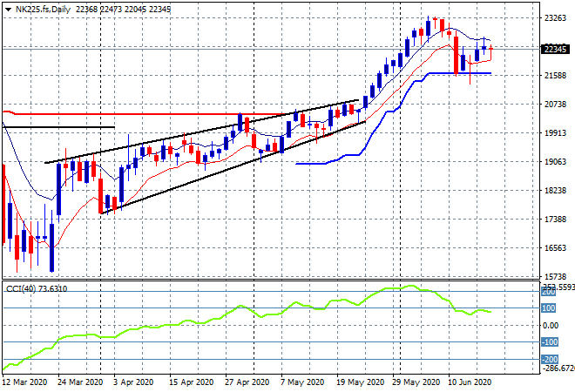The image size is (575, 392).
Task: Click the 23263 price axis label
Action: pos(555,18)
